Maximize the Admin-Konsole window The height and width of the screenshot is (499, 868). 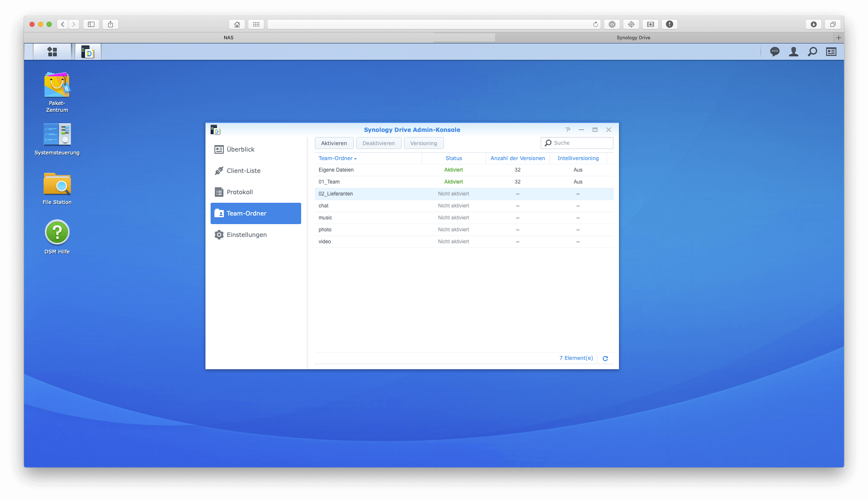(595, 130)
